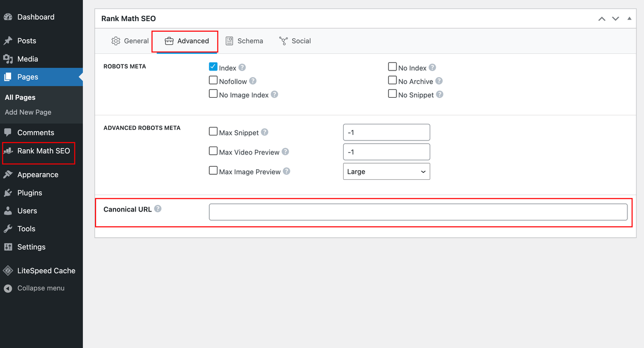Open the Max Image Preview Large dropdown

click(x=386, y=171)
